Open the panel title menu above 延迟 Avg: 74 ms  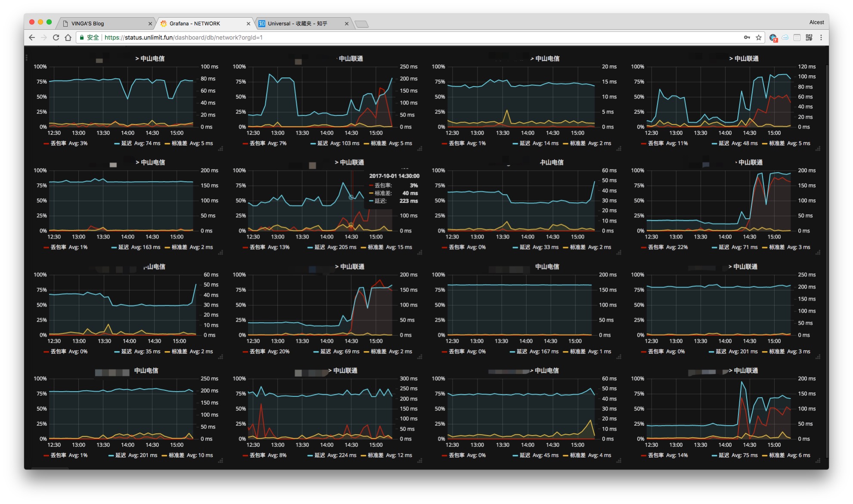tap(150, 59)
